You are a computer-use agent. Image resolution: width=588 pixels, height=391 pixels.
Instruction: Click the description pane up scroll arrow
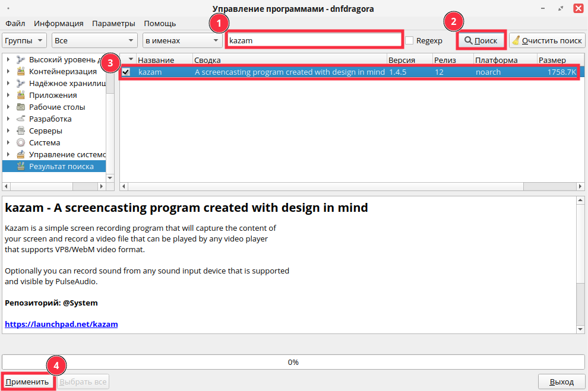tap(580, 201)
